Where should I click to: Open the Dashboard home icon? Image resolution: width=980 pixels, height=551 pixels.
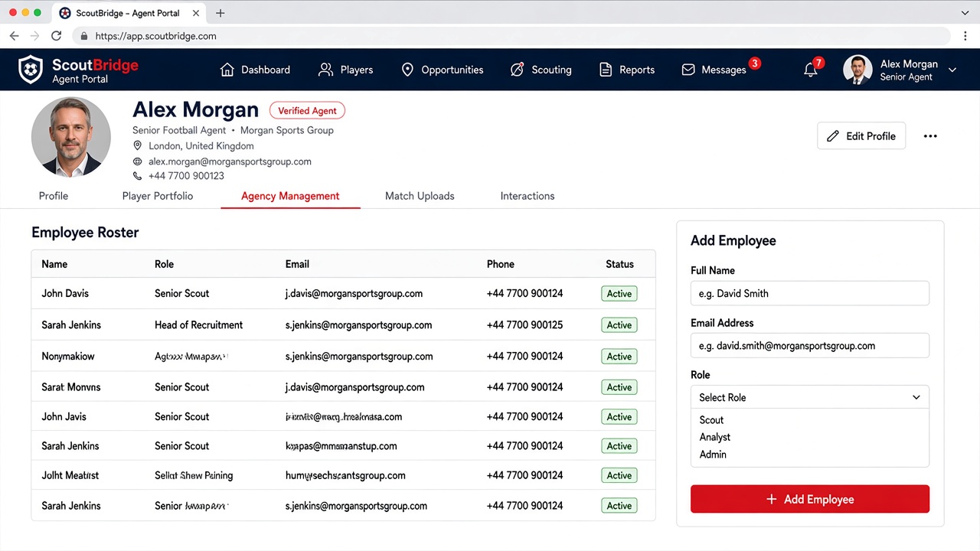pos(227,70)
